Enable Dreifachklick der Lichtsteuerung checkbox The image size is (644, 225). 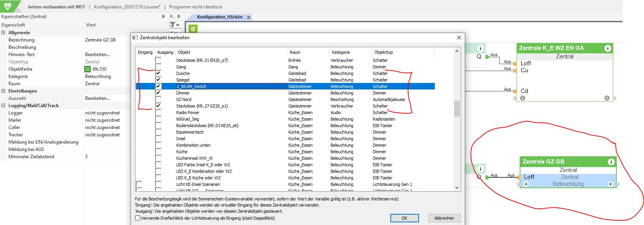137,218
